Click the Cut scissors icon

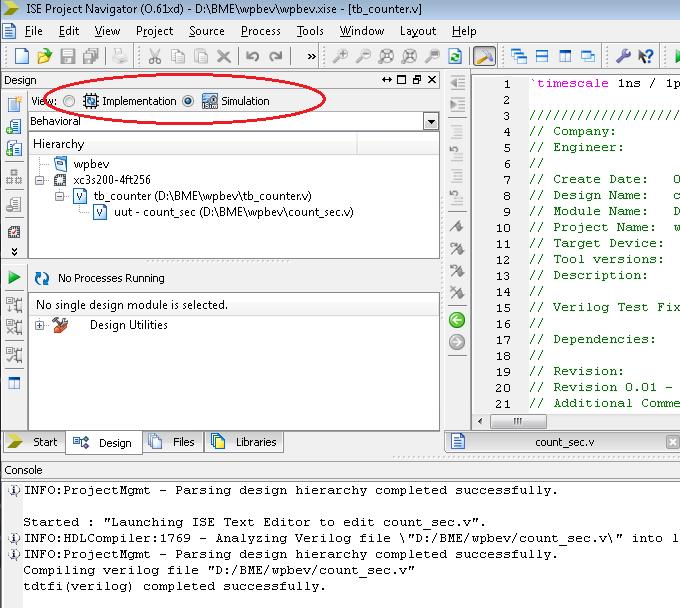(x=154, y=56)
